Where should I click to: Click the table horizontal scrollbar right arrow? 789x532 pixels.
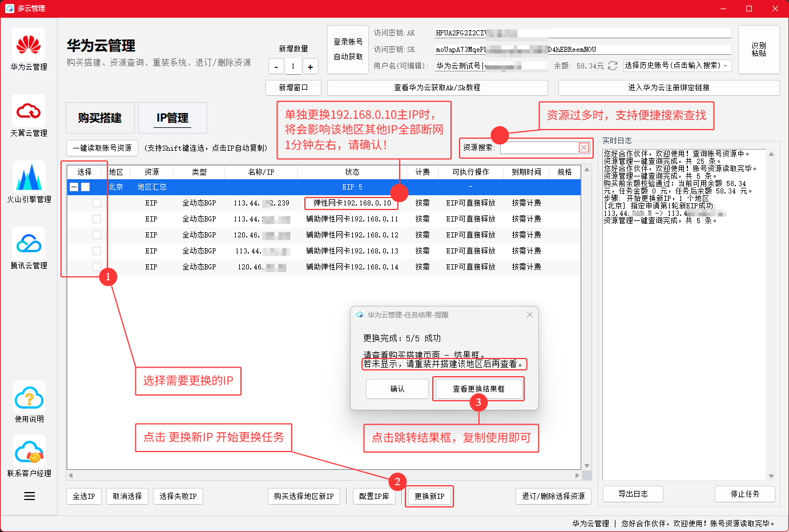click(577, 475)
